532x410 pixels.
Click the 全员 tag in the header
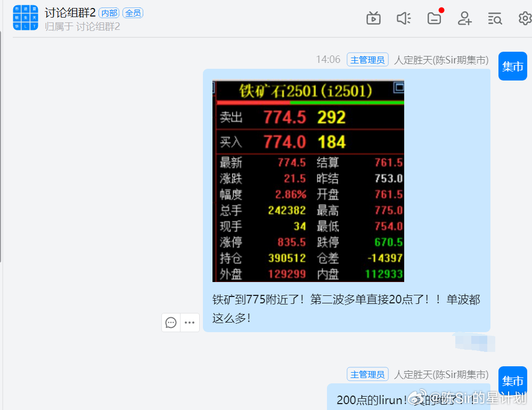coord(133,12)
